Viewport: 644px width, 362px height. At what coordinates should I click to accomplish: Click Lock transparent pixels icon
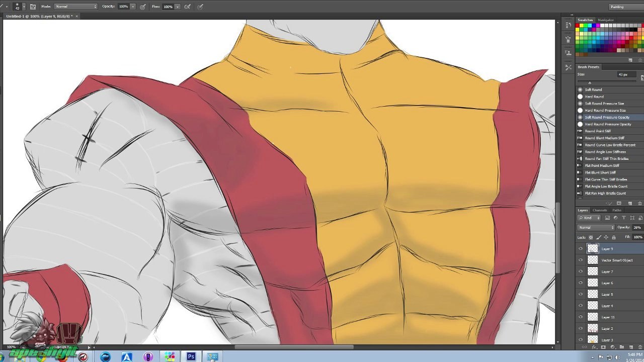pyautogui.click(x=591, y=237)
